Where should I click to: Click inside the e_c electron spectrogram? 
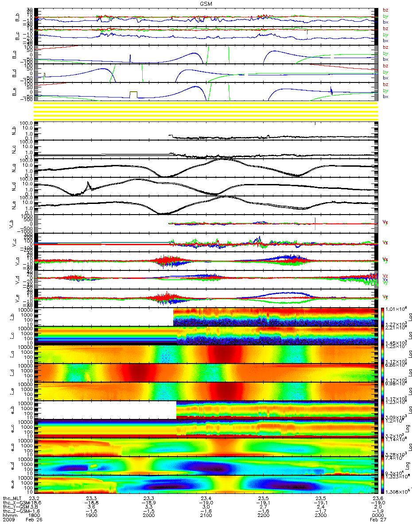206,428
